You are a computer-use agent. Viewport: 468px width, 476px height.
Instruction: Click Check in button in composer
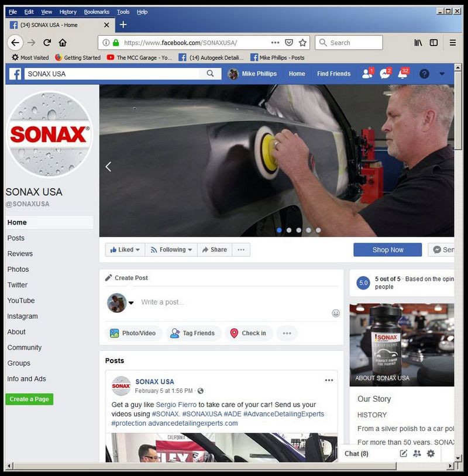(249, 333)
